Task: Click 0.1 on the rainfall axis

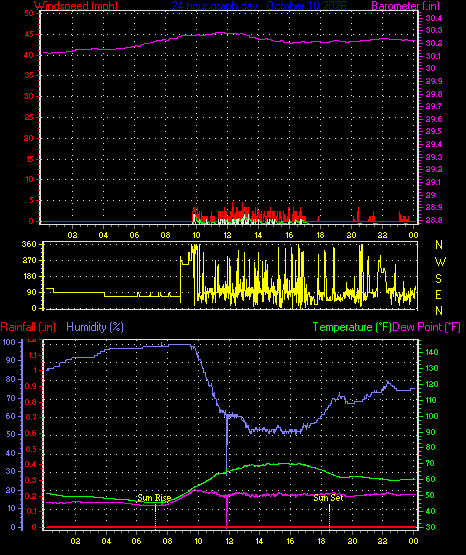Action: 31,511
